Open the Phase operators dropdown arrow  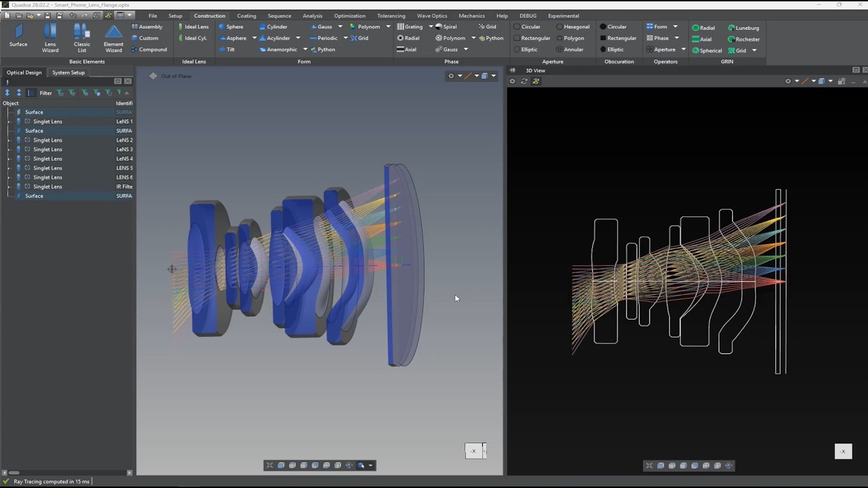[676, 39]
